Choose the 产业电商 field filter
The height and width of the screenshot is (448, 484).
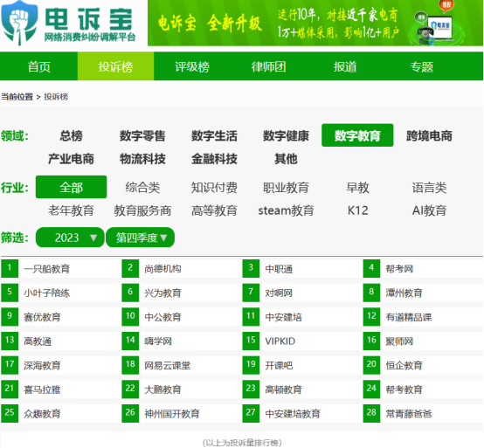coord(72,159)
